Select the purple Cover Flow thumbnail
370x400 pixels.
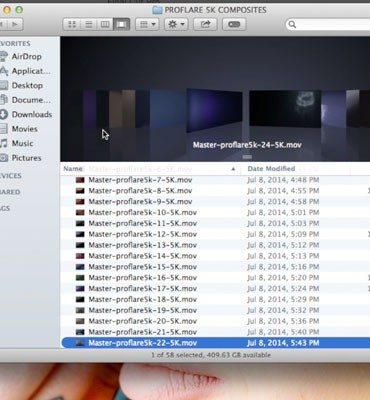(214, 110)
